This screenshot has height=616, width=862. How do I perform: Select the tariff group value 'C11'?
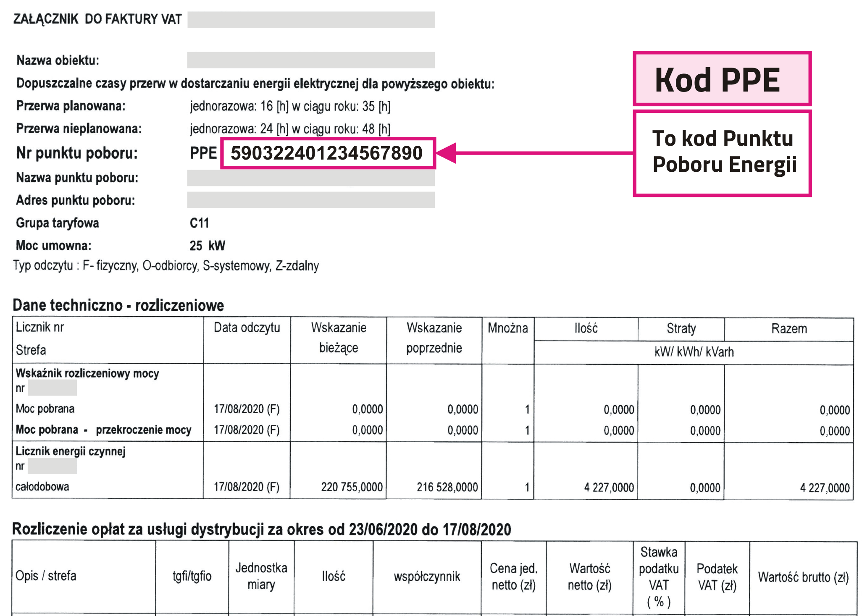(x=199, y=223)
